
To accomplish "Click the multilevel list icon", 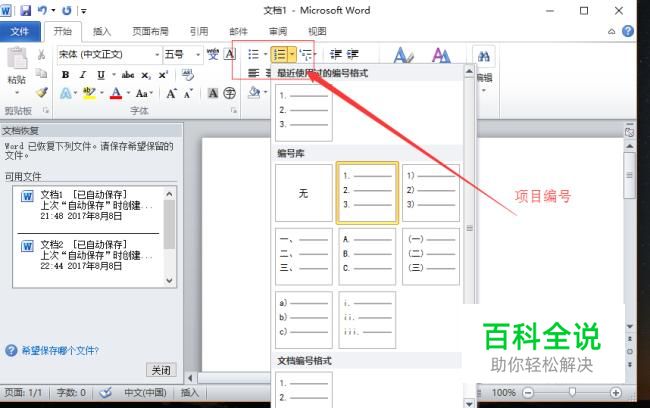I will coord(306,54).
